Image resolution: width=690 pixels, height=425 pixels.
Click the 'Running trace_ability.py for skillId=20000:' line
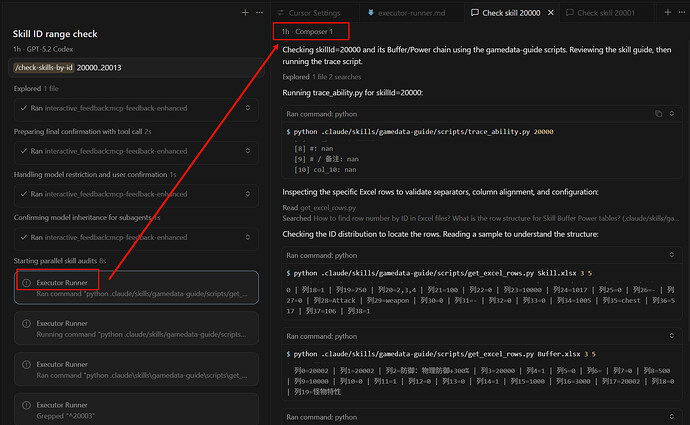coord(352,93)
